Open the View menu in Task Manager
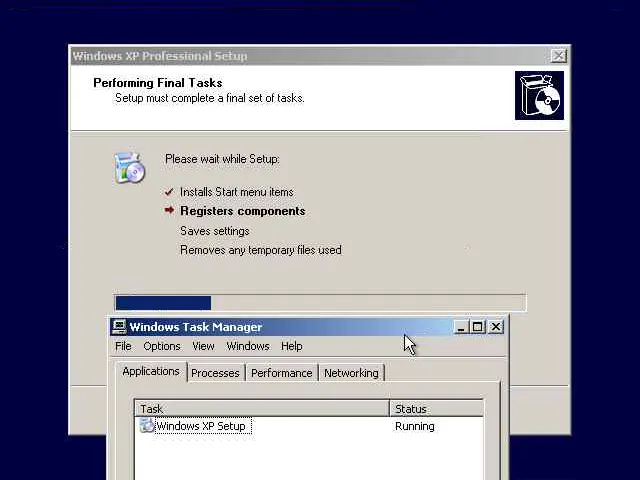 click(203, 346)
